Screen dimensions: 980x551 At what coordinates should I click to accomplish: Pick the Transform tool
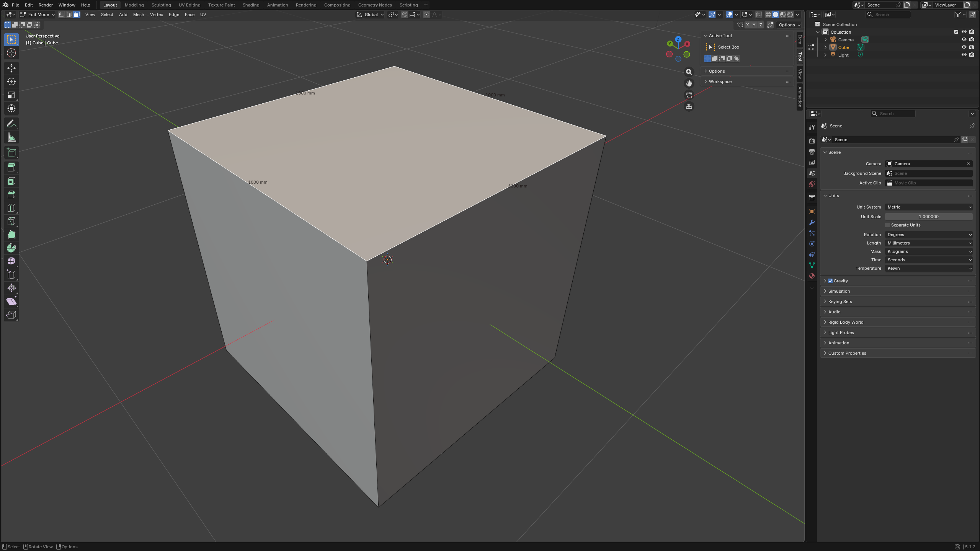tap(11, 108)
